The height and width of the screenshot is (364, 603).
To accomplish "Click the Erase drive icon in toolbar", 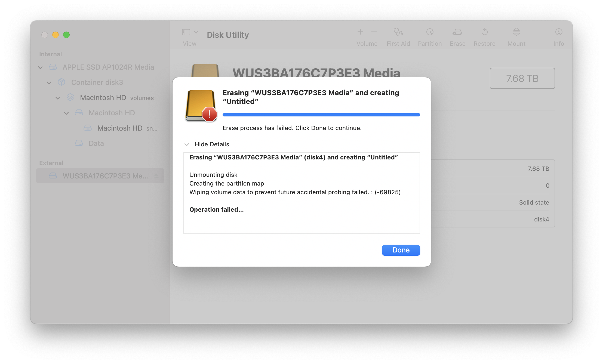I will tap(457, 32).
